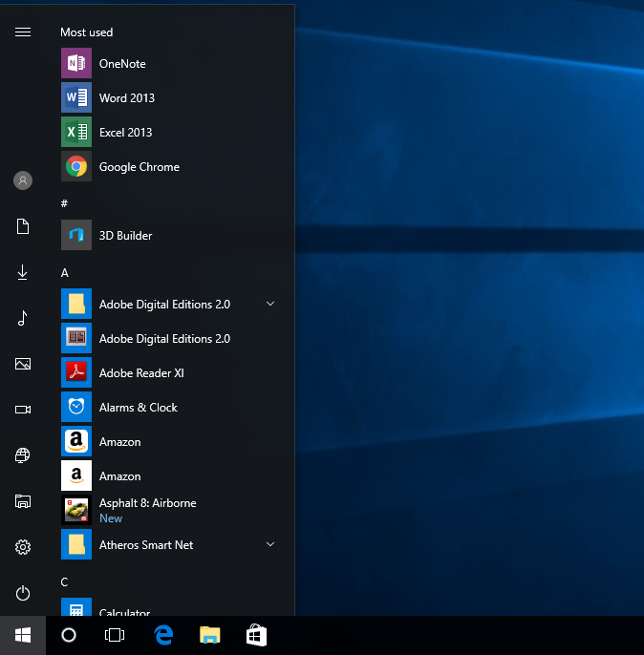Open the Adobe Digital Editions 2.0 folder icon
This screenshot has height=655, width=644.
pyautogui.click(x=76, y=304)
